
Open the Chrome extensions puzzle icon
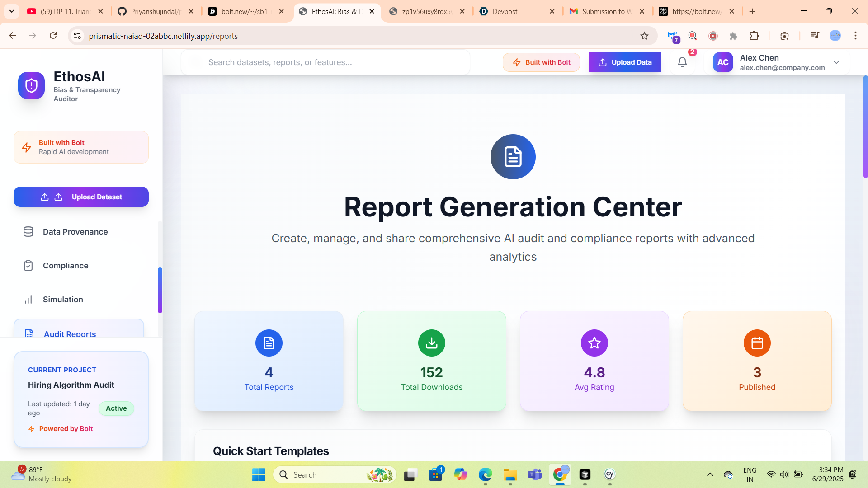(x=754, y=36)
